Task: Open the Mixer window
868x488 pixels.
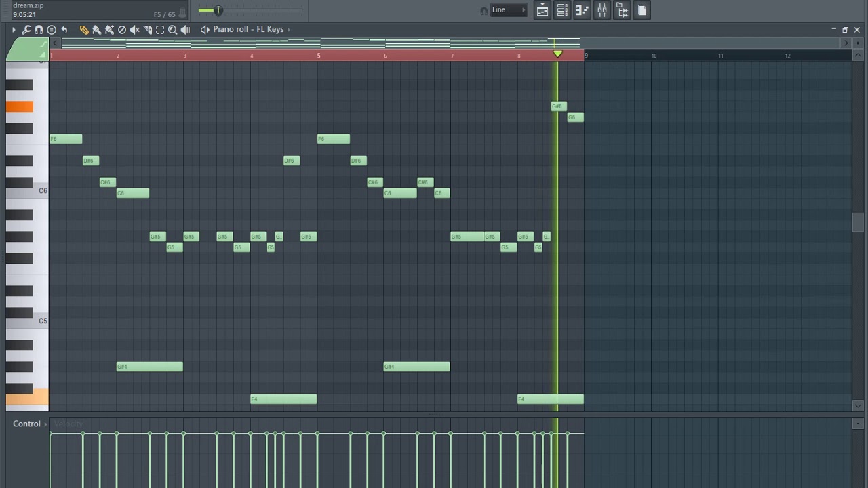Action: tap(602, 10)
